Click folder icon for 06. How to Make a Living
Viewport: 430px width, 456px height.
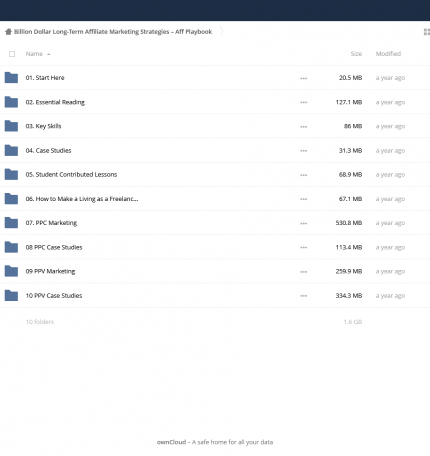[x=11, y=199]
